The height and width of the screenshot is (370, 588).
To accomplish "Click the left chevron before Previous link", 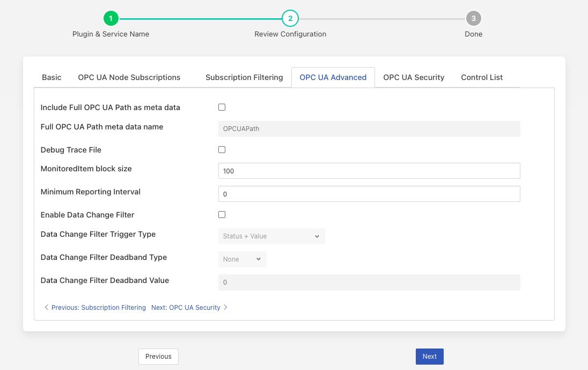I will click(47, 307).
